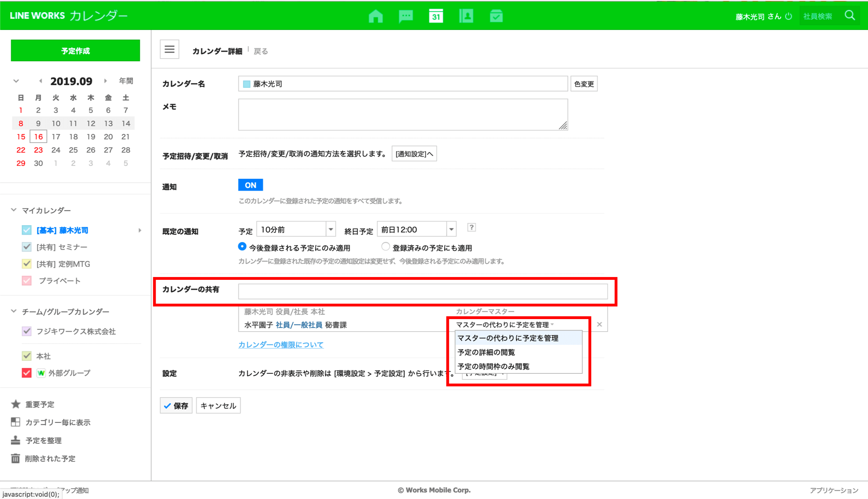
Task: Open the Home icon in top bar
Action: coord(376,16)
